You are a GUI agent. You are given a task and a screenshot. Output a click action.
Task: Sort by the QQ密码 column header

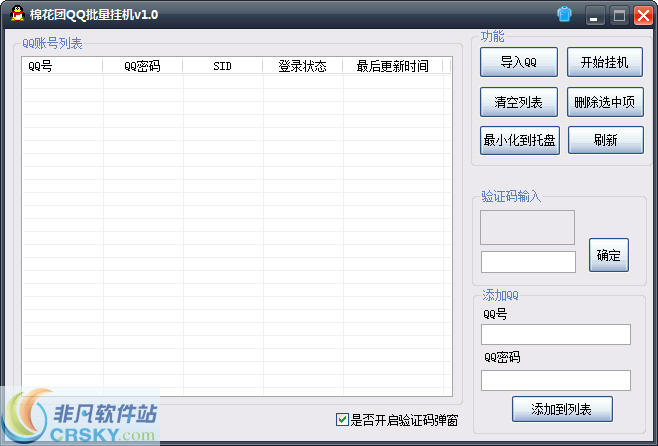[143, 66]
